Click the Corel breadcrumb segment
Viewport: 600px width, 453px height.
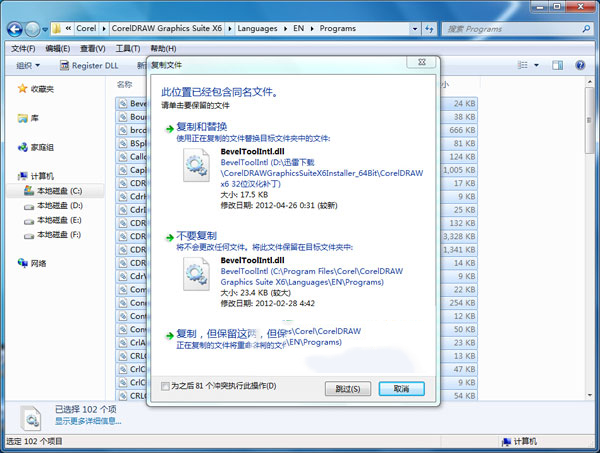[x=86, y=28]
